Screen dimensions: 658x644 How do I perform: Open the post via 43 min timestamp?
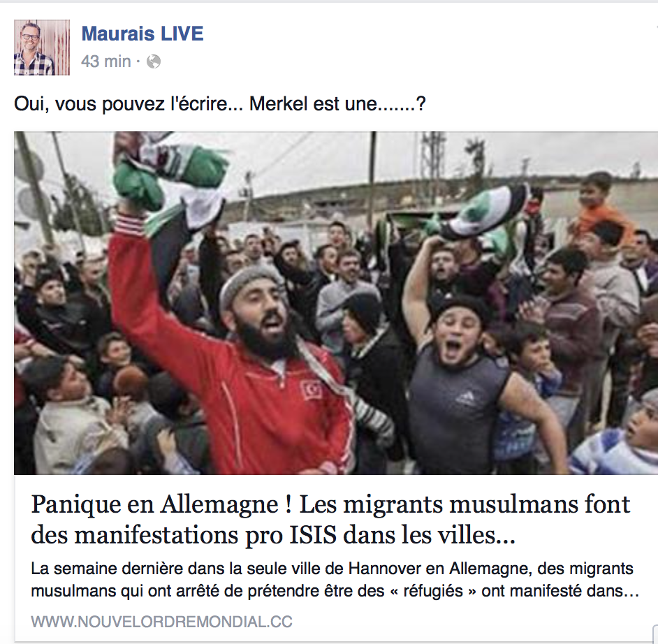105,61
